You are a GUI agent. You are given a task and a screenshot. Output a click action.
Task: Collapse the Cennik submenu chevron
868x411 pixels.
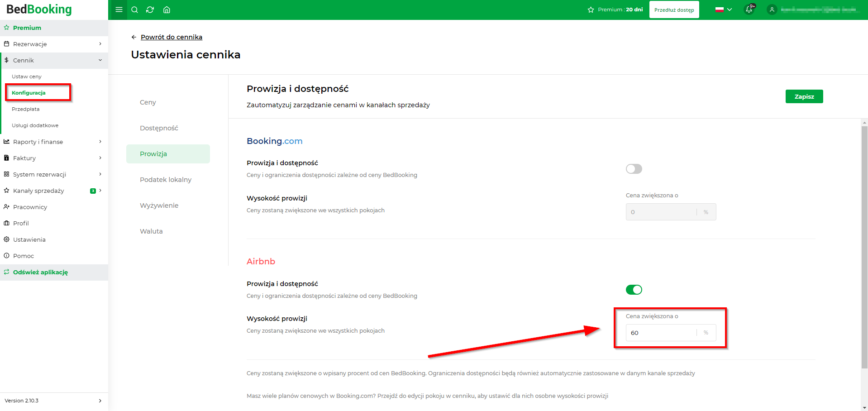pyautogui.click(x=100, y=60)
